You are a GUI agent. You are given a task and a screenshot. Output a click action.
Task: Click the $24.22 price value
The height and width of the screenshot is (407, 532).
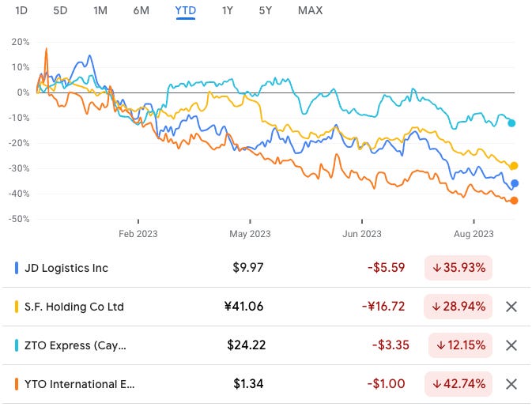[247, 345]
